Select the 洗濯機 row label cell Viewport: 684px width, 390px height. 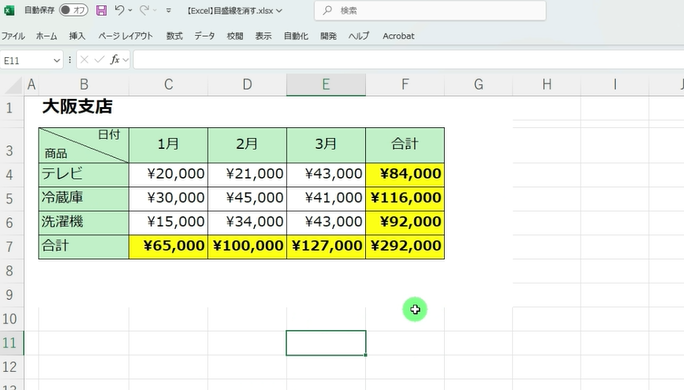click(84, 223)
